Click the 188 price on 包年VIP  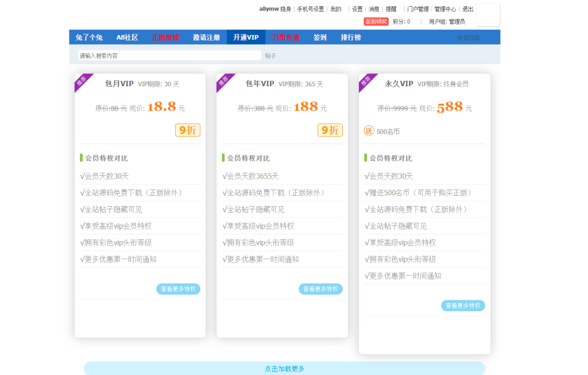[305, 107]
